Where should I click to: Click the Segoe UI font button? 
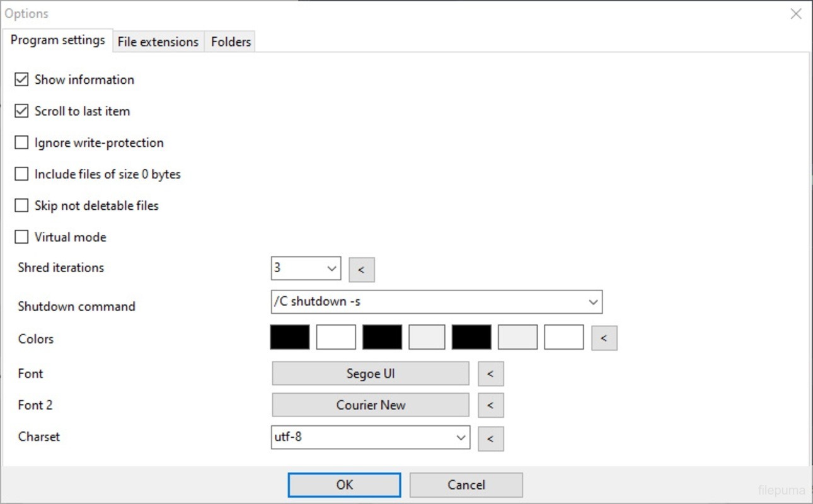coord(371,374)
